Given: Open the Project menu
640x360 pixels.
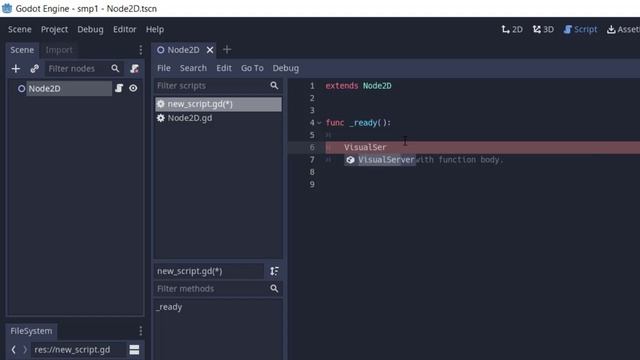Looking at the screenshot, I should [54, 29].
